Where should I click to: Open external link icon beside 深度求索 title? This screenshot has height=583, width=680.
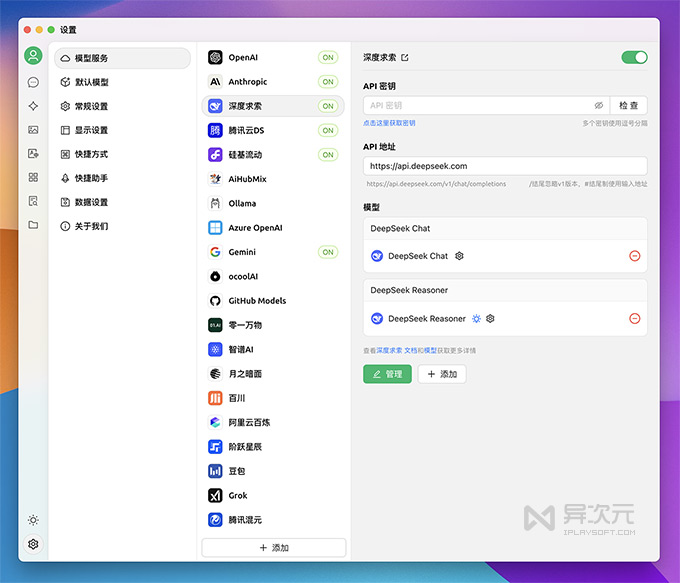405,57
